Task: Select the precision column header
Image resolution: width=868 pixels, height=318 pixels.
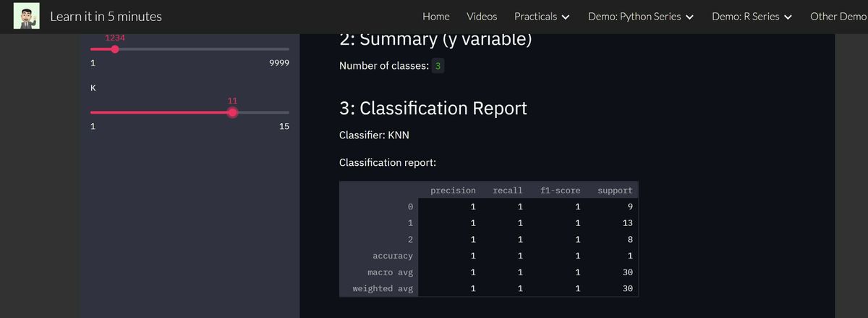Action: tap(453, 191)
